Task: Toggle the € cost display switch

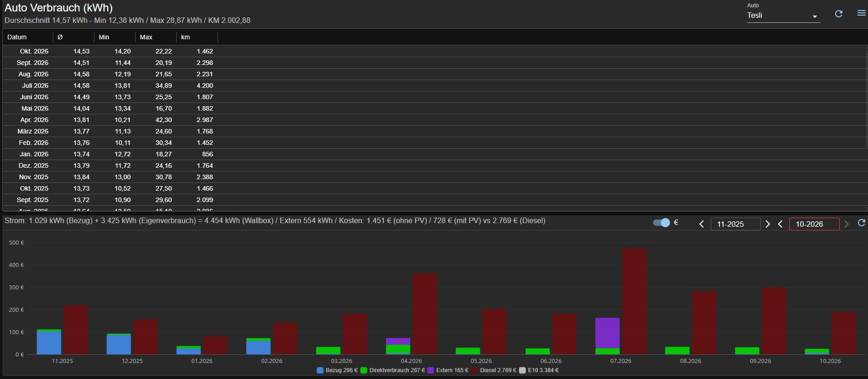Action: 661,223
